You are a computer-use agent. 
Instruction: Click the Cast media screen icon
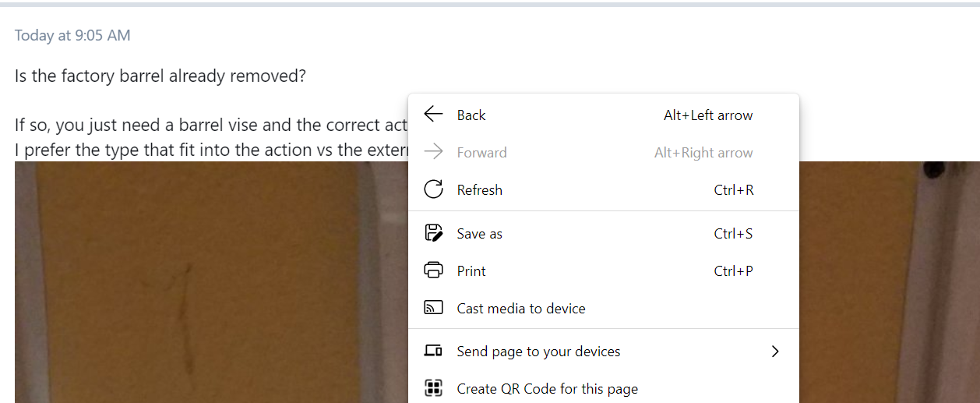[433, 308]
